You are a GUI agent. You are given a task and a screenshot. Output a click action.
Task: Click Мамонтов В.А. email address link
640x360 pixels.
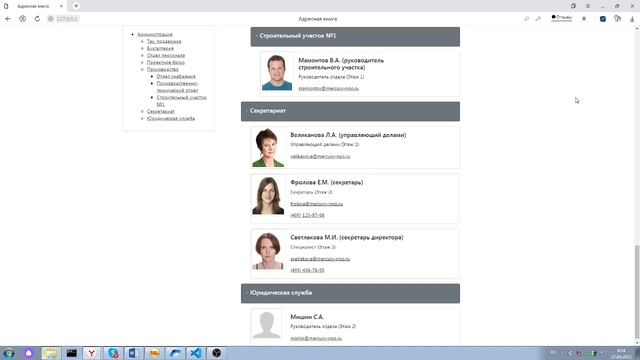pos(329,88)
